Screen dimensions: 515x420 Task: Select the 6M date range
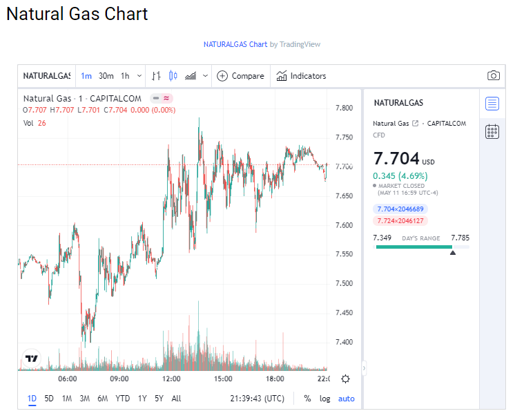click(x=102, y=399)
